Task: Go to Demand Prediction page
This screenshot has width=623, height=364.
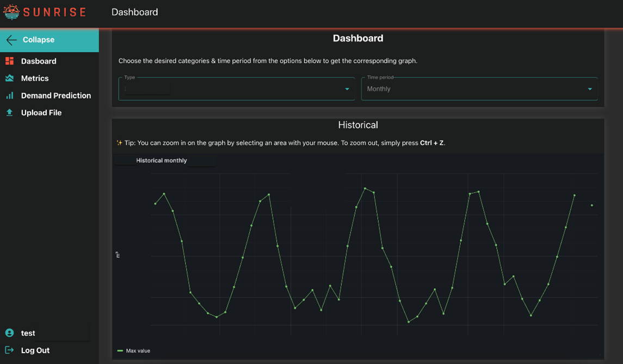Action: click(55, 96)
